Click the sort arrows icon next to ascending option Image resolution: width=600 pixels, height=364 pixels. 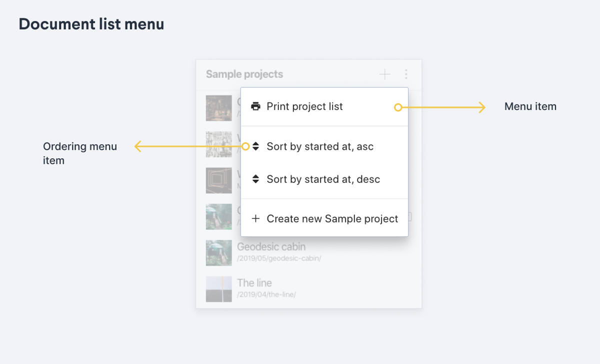tap(255, 146)
